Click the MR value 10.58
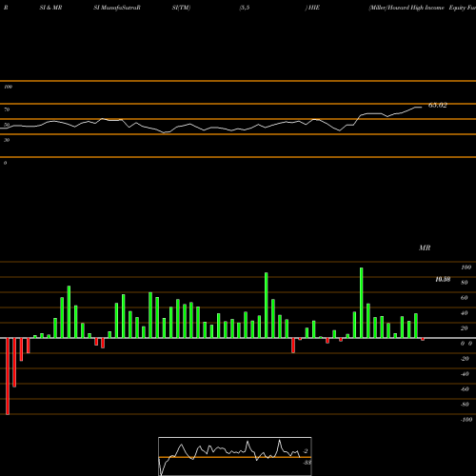The height and width of the screenshot is (476, 476). click(443, 279)
